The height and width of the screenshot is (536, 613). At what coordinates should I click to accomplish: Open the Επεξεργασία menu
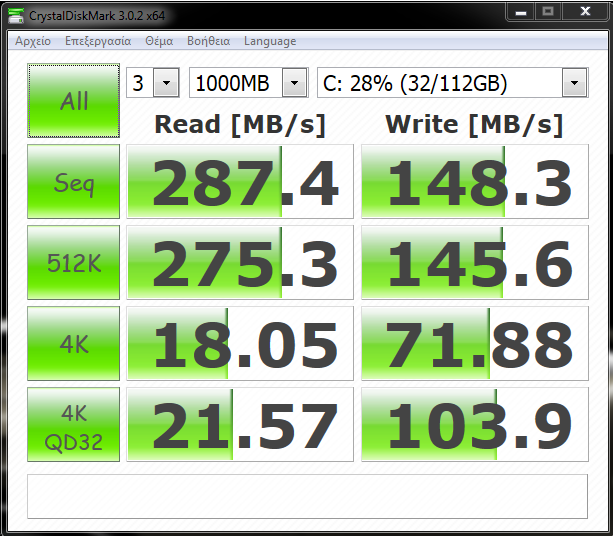pyautogui.click(x=98, y=41)
